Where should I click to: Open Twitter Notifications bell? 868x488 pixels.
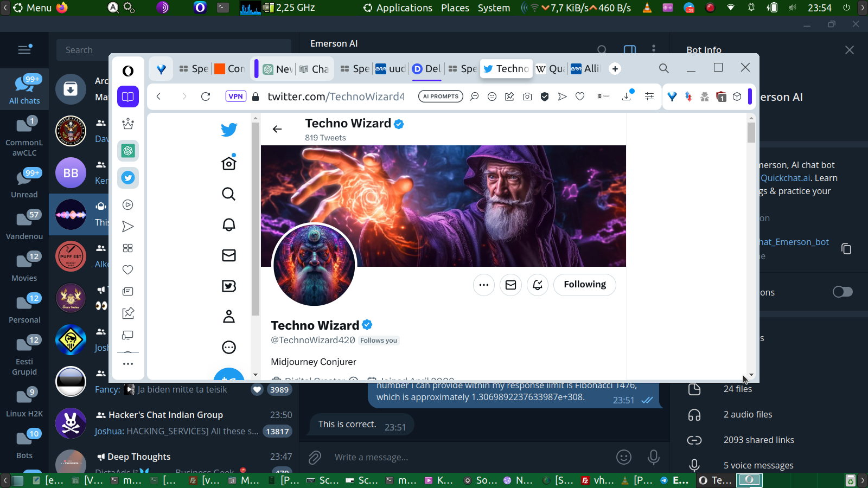coord(229,224)
